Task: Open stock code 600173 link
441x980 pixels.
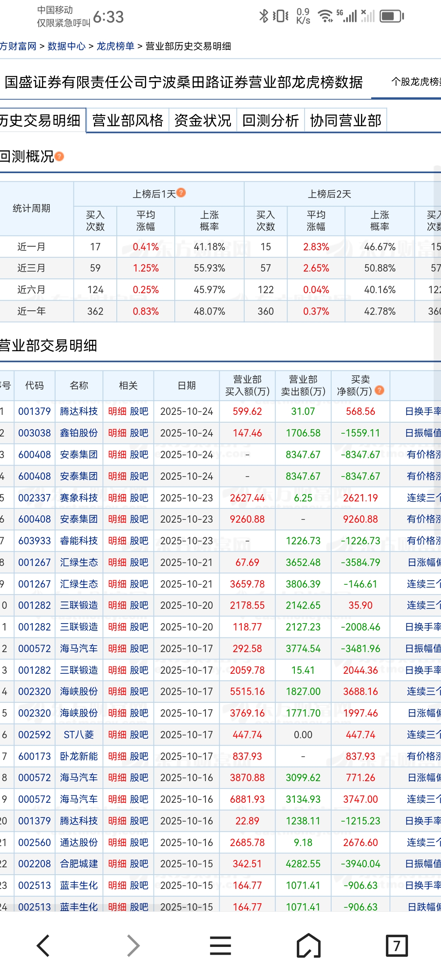Action: coord(34,756)
